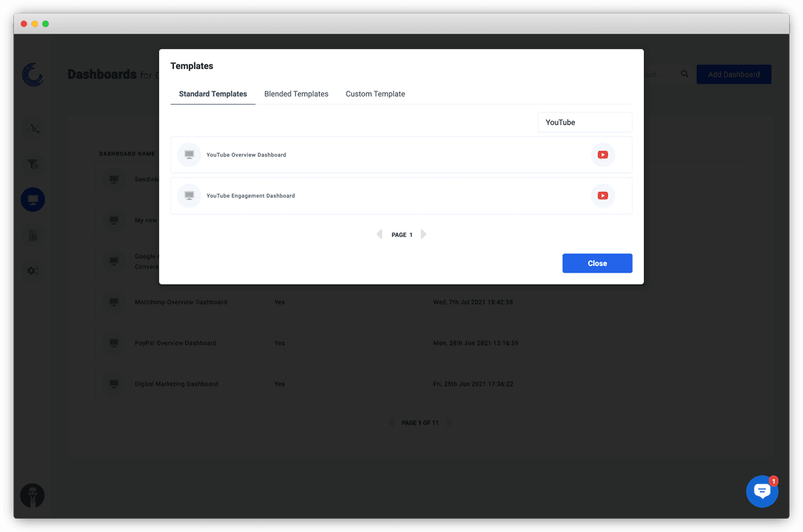Open the YouTube Engagement Dashboard template
The width and height of the screenshot is (803, 532).
pos(401,195)
